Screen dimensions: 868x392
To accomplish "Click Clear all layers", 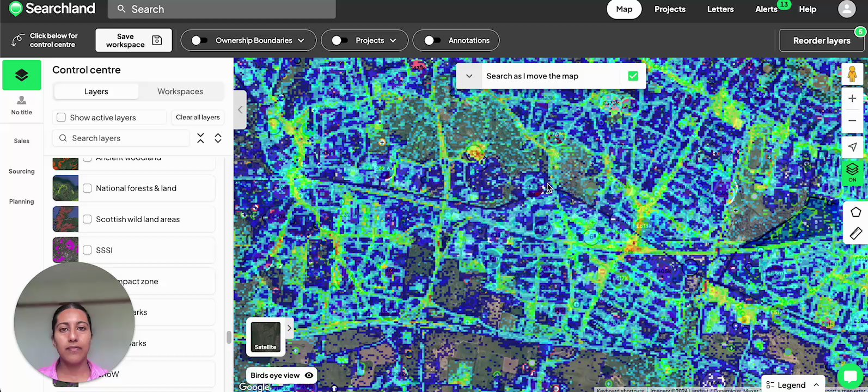I will [198, 118].
